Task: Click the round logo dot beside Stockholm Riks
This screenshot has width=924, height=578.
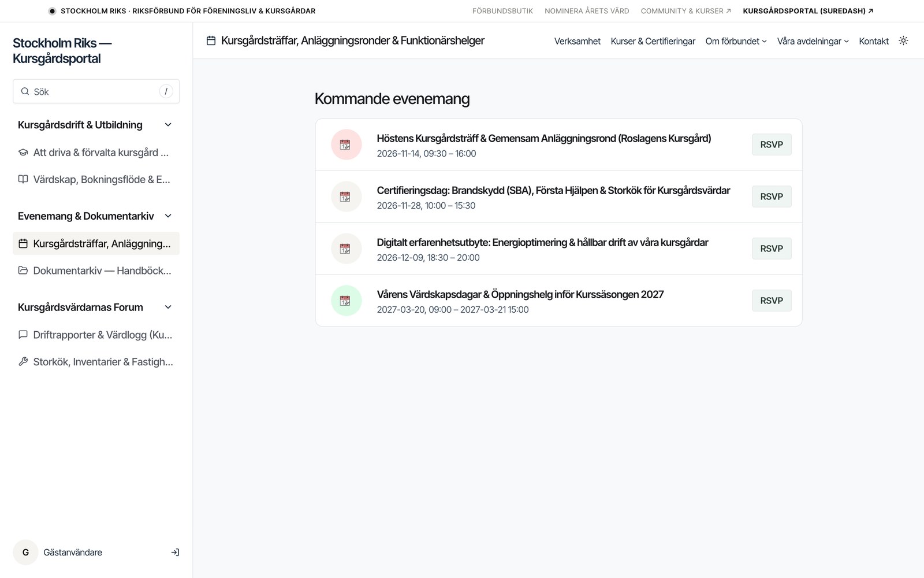Action: (52, 11)
